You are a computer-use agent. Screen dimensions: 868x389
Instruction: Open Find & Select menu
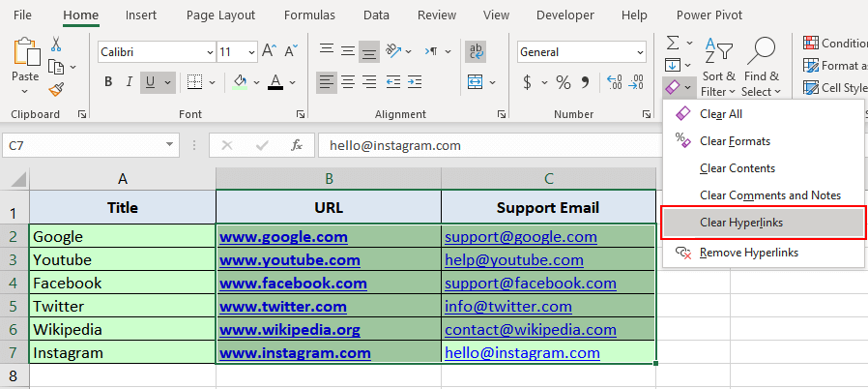pyautogui.click(x=761, y=68)
